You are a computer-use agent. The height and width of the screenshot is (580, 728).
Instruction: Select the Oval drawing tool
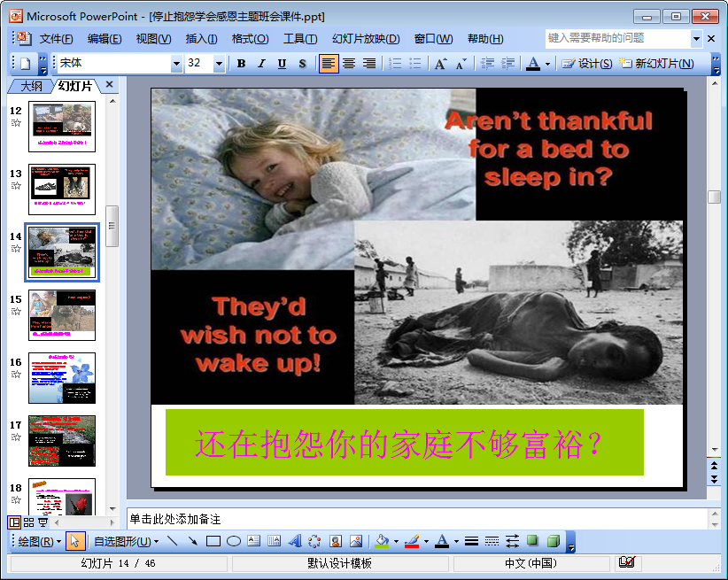(234, 541)
